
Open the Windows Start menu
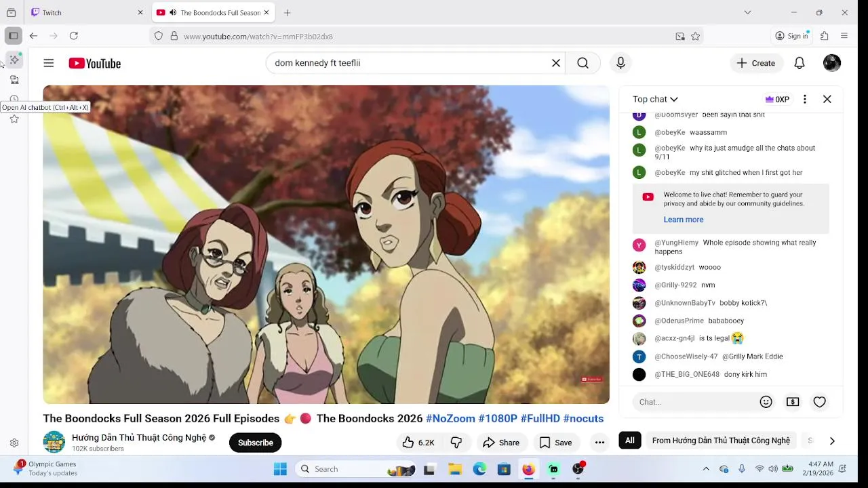tap(280, 469)
